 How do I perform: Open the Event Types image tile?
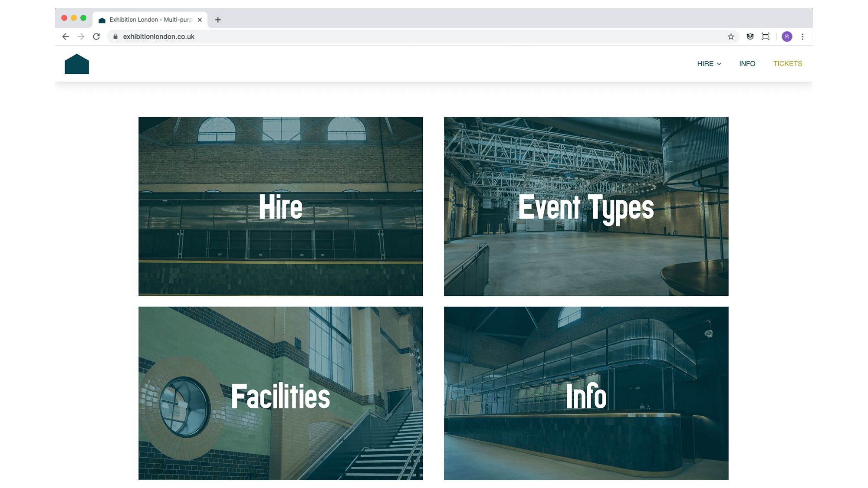(x=586, y=206)
